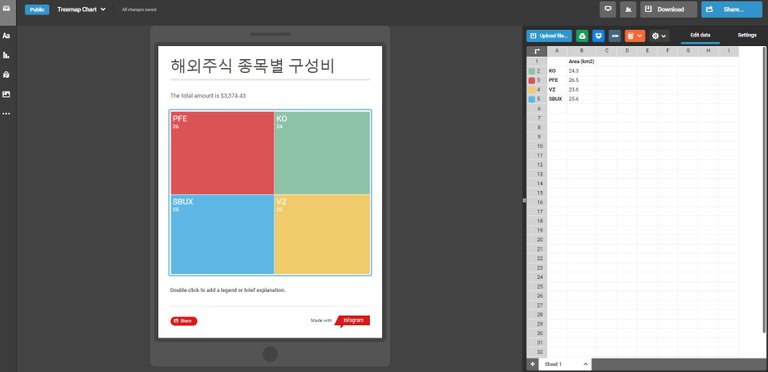Select row 1 header in spreadsheet
Screen dimensions: 768x372
click(x=537, y=62)
